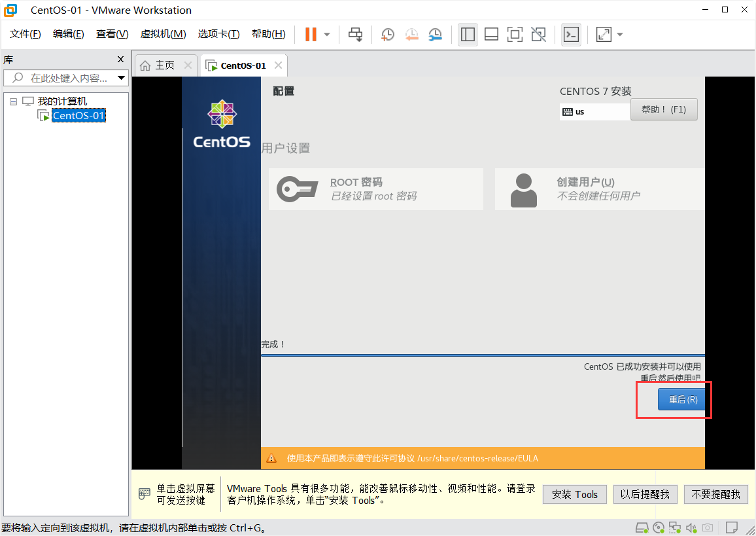Click the 安装 Tools button
The image size is (756, 536).
tap(575, 495)
